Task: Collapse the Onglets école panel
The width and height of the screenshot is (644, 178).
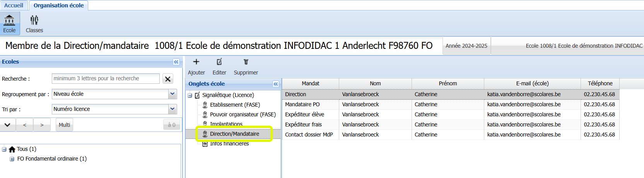Action: tap(275, 84)
